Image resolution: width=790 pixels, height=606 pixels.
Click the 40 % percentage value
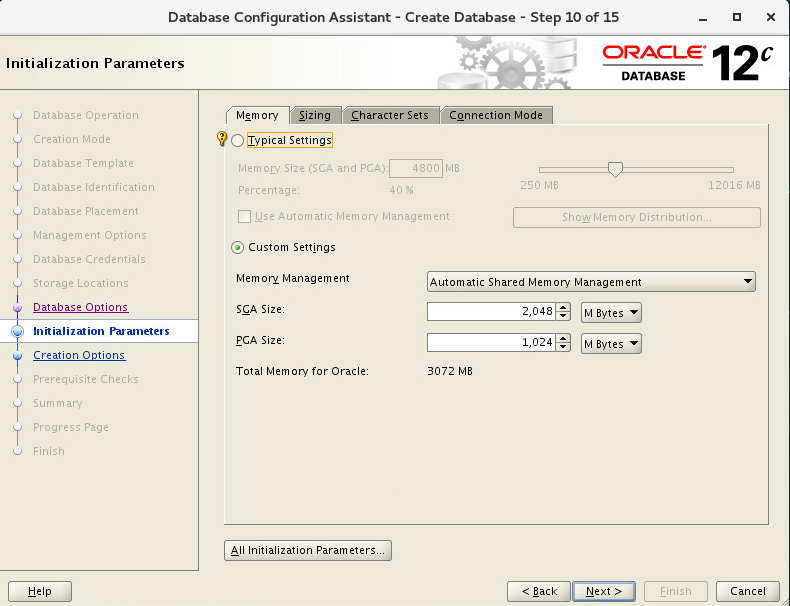tap(402, 190)
